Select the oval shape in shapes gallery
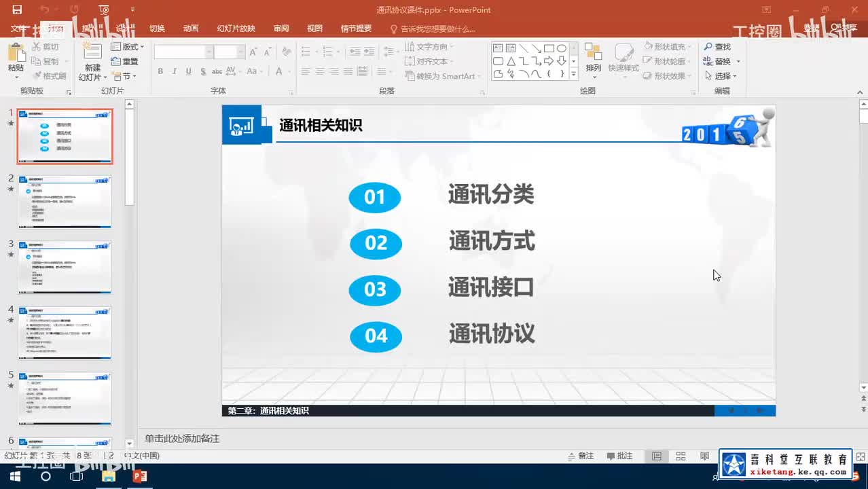Viewport: 868px width, 489px height. pyautogui.click(x=562, y=48)
